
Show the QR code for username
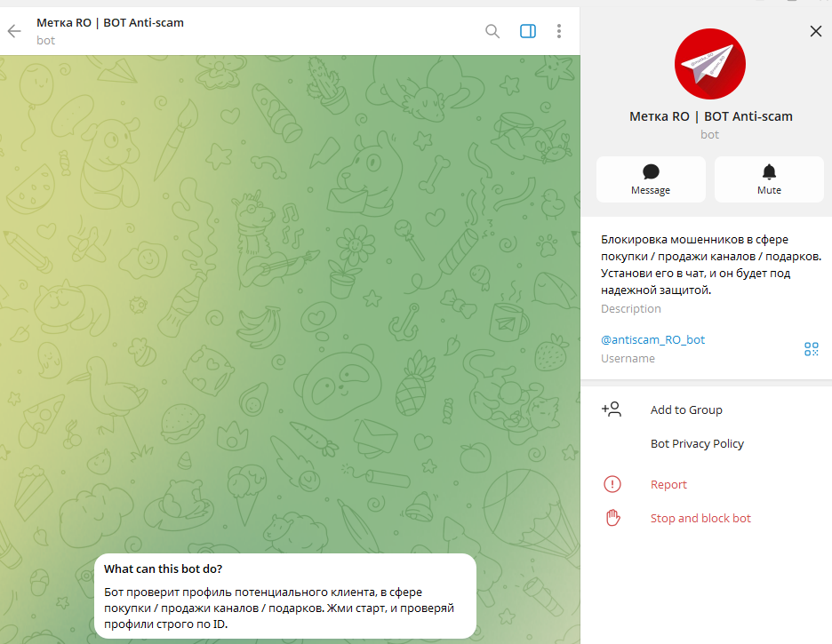pyautogui.click(x=811, y=349)
